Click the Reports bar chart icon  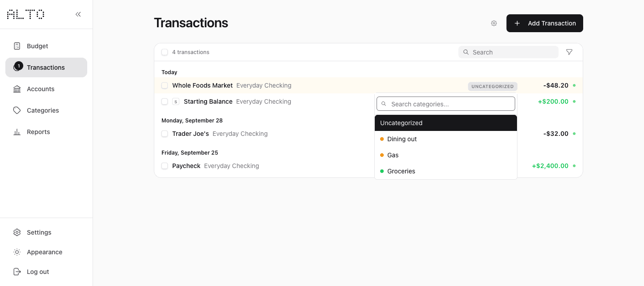pos(17,132)
